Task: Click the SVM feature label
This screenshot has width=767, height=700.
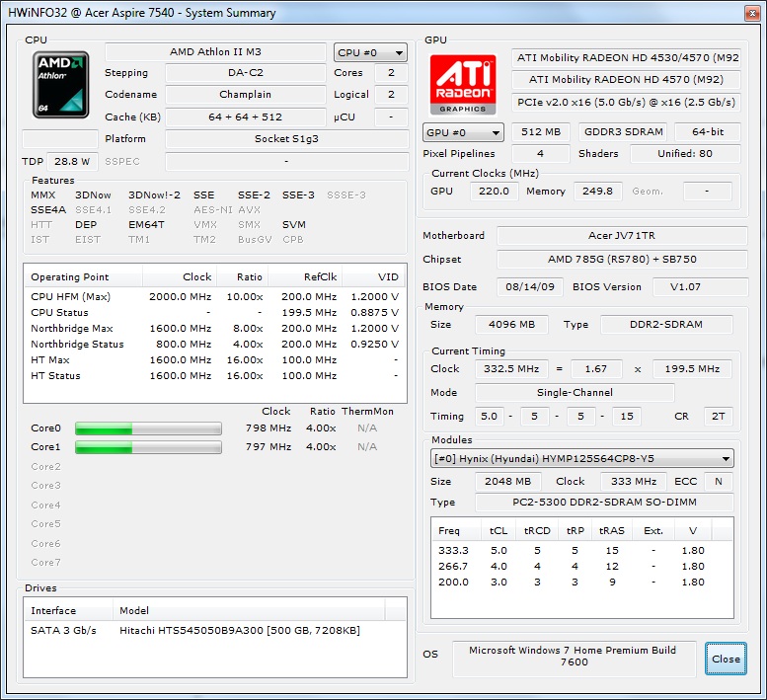Action: pyautogui.click(x=294, y=225)
